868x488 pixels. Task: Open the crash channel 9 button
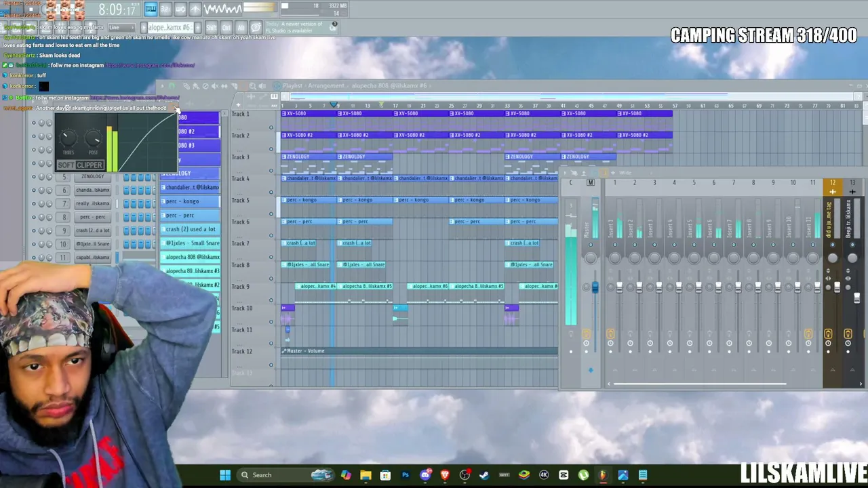[92, 230]
